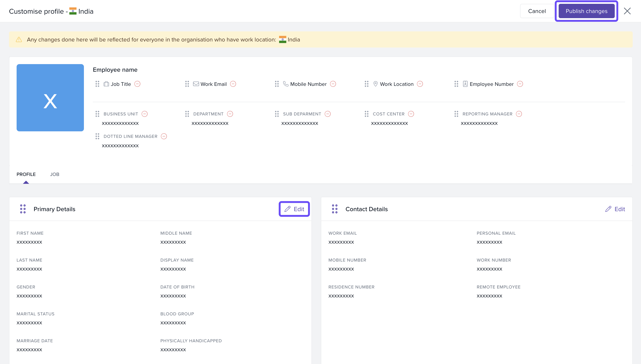The width and height of the screenshot is (641, 364).
Task: Edit the Contact Details section
Action: (x=615, y=209)
